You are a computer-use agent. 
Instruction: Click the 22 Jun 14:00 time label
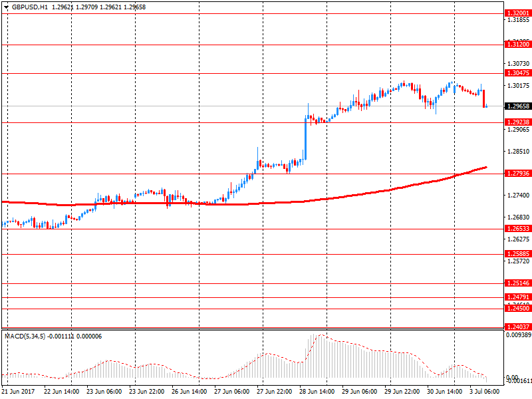coord(61,391)
